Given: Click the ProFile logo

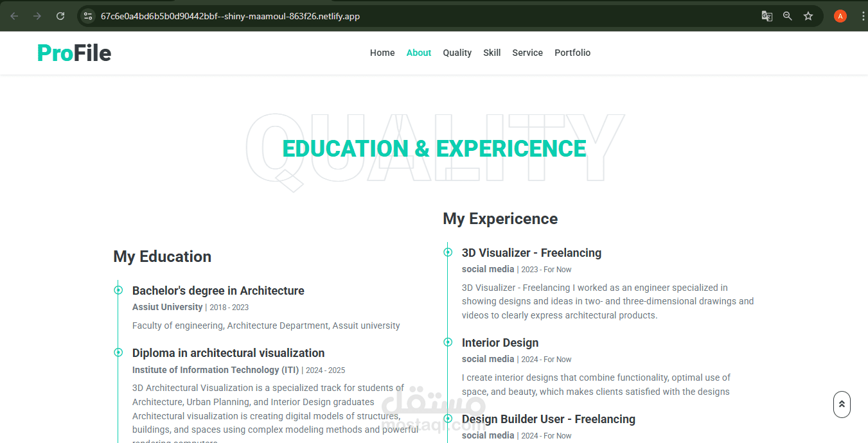Looking at the screenshot, I should (74, 53).
